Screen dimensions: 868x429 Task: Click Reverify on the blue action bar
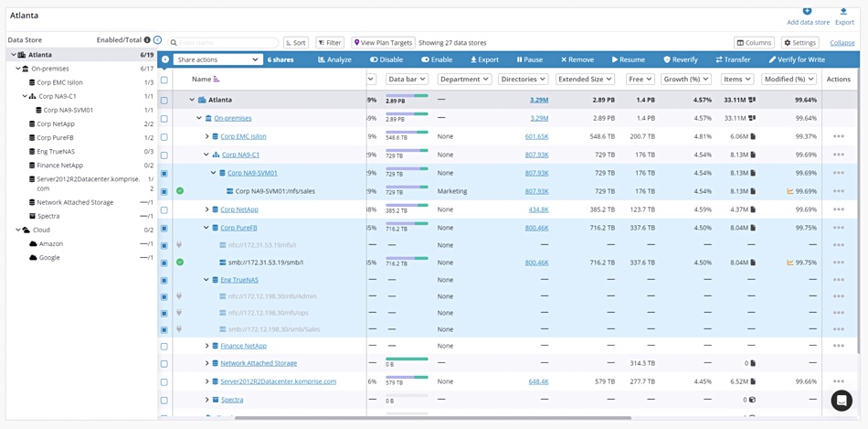pos(681,59)
